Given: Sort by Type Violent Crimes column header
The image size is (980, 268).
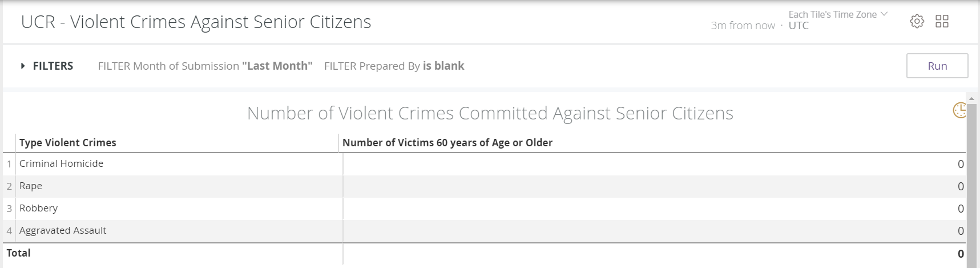Looking at the screenshot, I should point(68,143).
